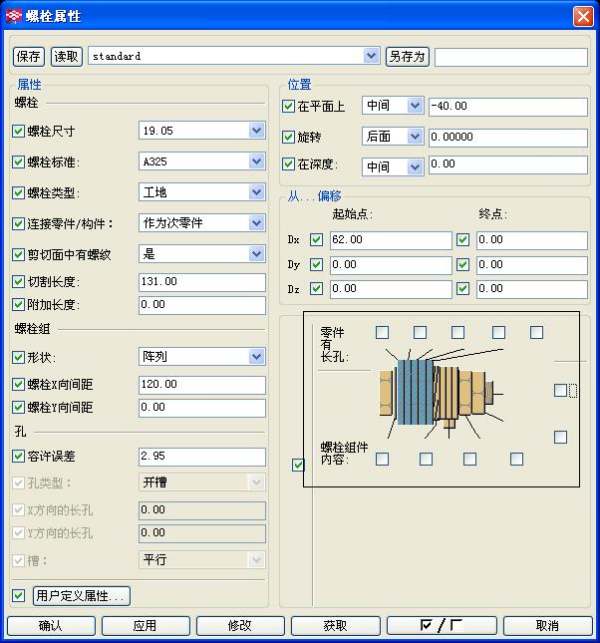Close the 螺栓属性 dialog window
The height and width of the screenshot is (643, 600).
click(x=582, y=17)
